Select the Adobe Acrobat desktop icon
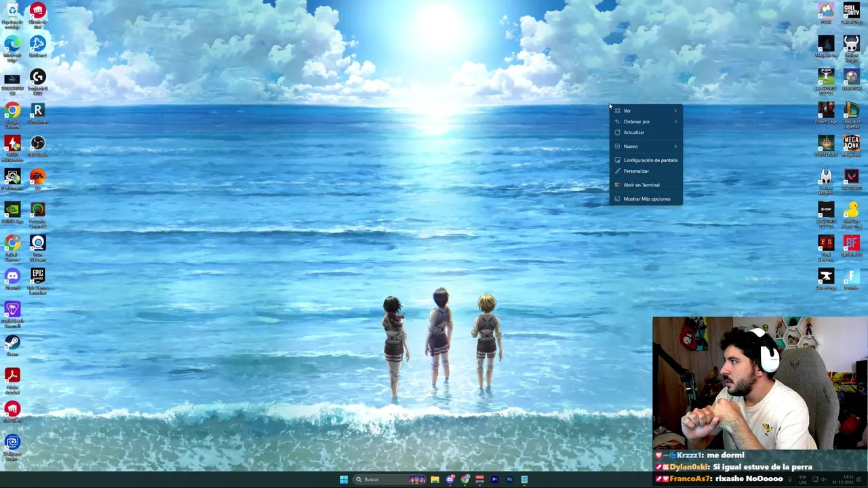Image resolution: width=868 pixels, height=488 pixels. coord(12,380)
